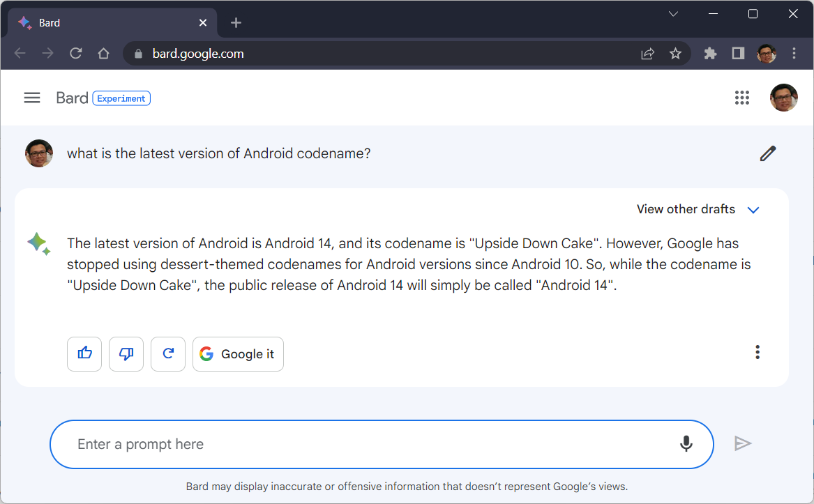Viewport: 814px width, 504px height.
Task: Expand View other drafts chevron
Action: [753, 210]
